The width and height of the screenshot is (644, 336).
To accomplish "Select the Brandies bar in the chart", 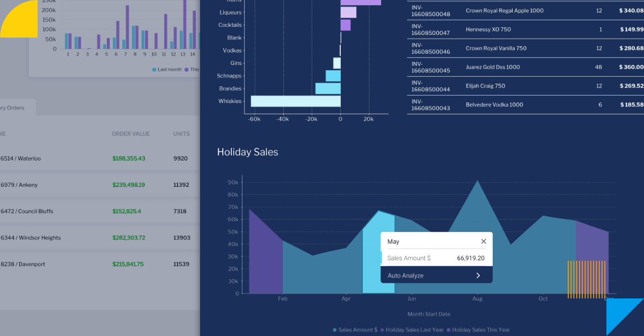I will (327, 89).
